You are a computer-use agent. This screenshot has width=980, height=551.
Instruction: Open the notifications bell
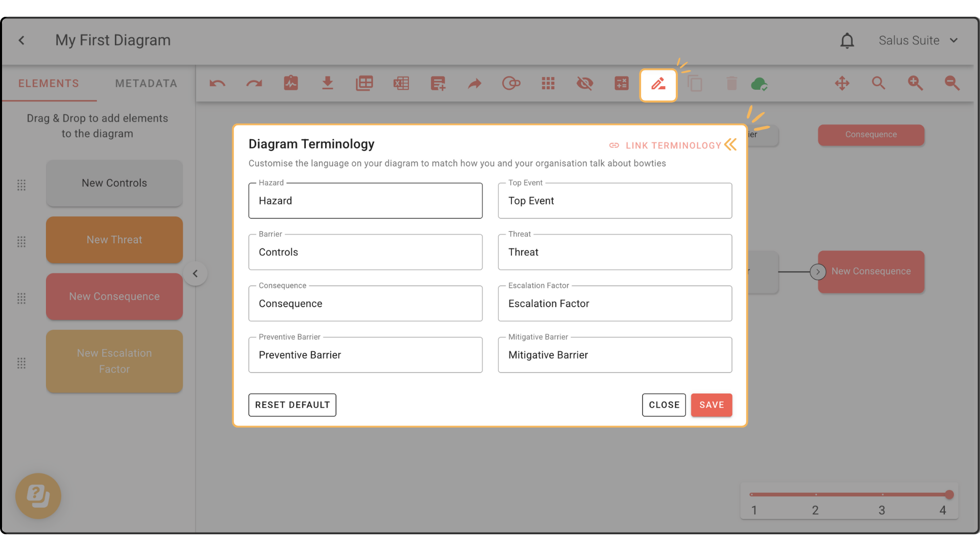tap(847, 40)
